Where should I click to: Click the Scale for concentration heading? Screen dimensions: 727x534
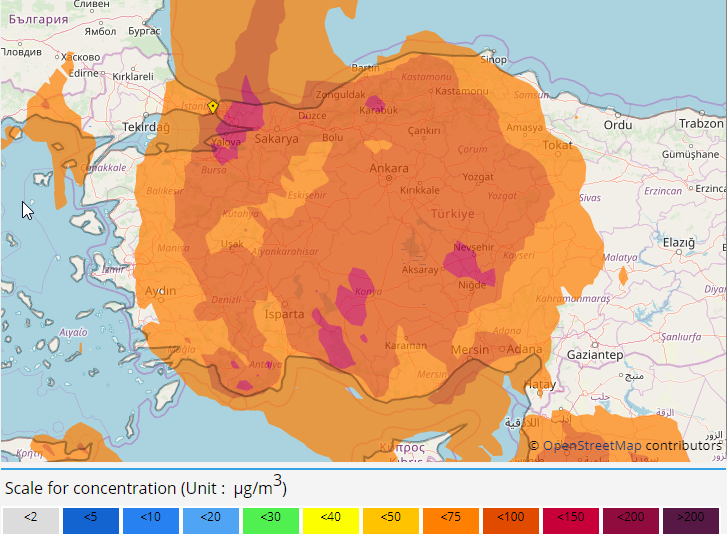(x=146, y=488)
